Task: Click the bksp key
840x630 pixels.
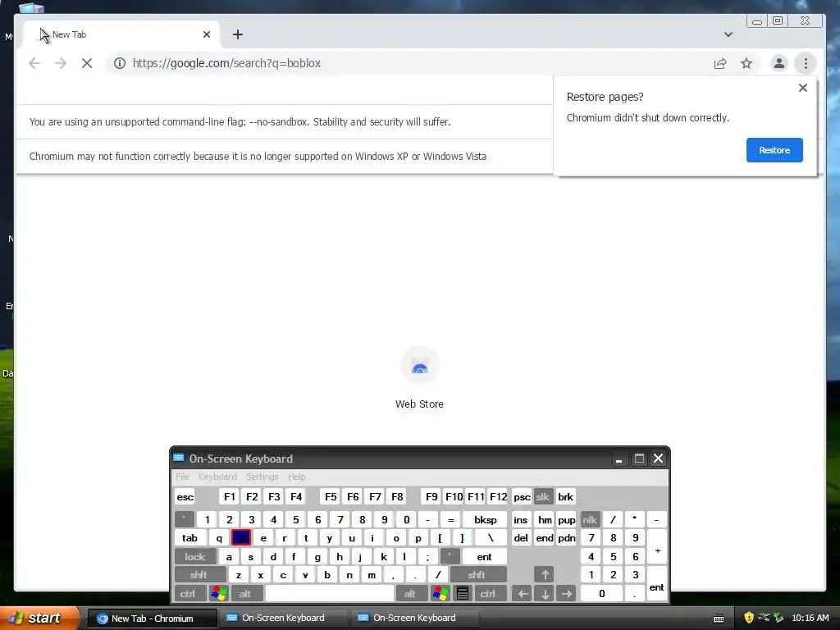Action: click(x=485, y=519)
